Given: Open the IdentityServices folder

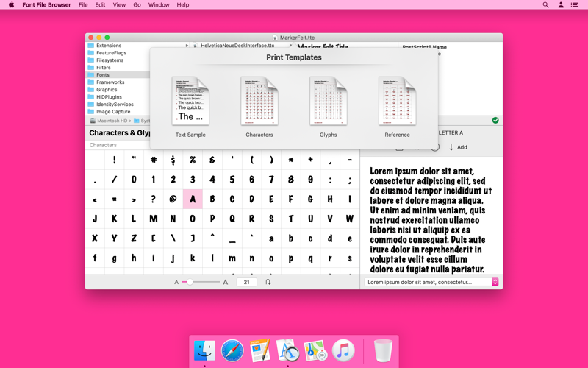Looking at the screenshot, I should click(x=115, y=104).
